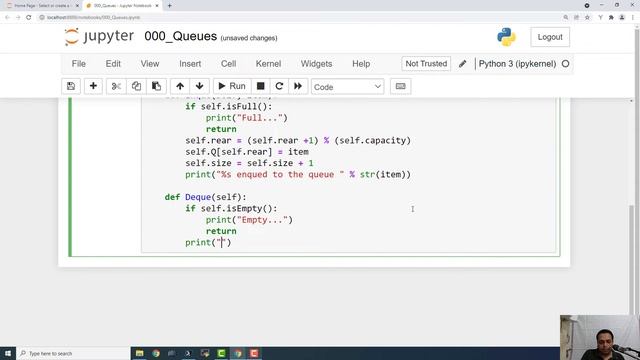Open the View menu
The image size is (640, 360).
tap(150, 64)
